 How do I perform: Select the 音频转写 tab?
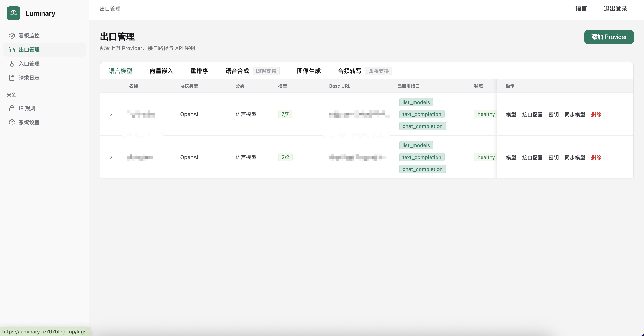click(x=349, y=71)
